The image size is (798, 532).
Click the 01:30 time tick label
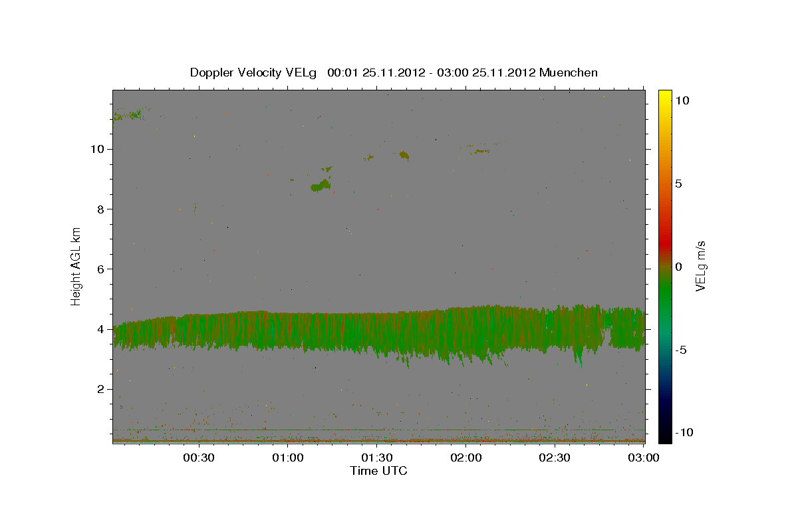(377, 458)
